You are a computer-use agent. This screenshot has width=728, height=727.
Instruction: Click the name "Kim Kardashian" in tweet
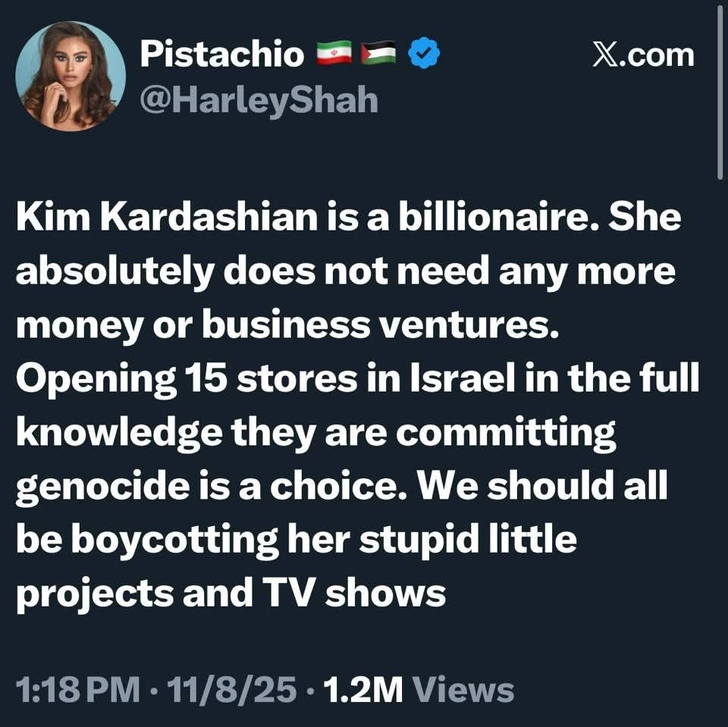coord(164,218)
